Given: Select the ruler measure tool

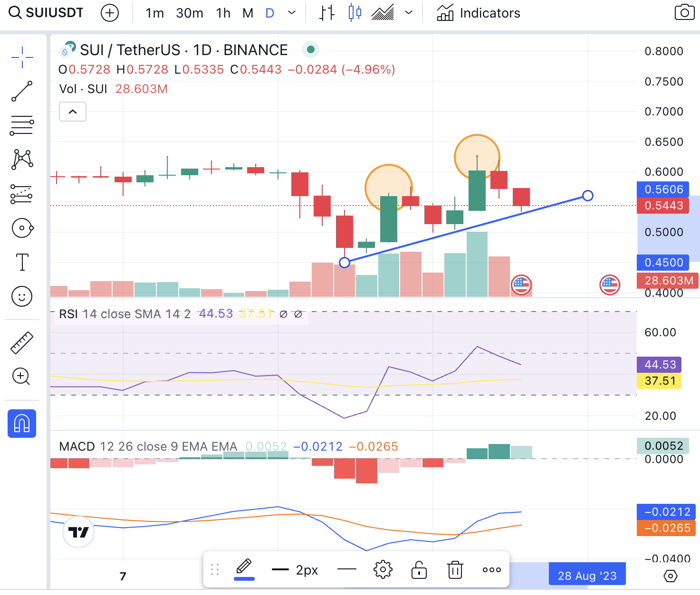Looking at the screenshot, I should [22, 343].
